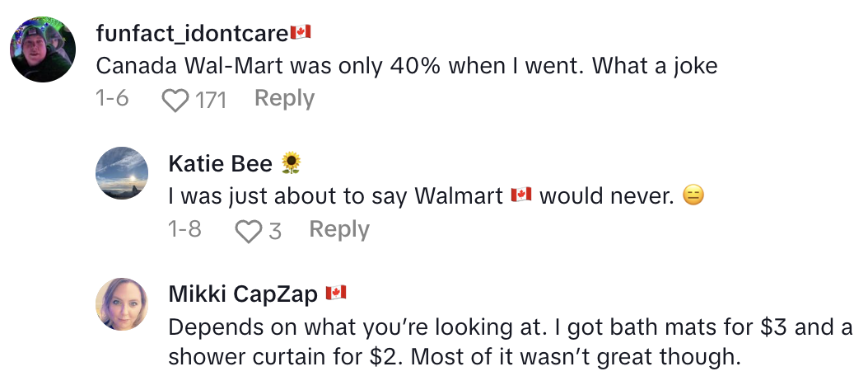
Task: Visit the Mikki CapZap username link
Action: [242, 294]
